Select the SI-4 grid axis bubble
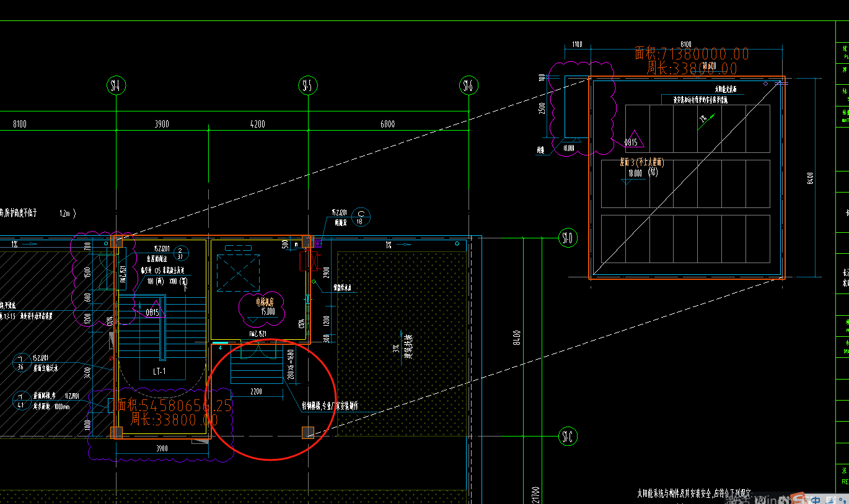 116,86
